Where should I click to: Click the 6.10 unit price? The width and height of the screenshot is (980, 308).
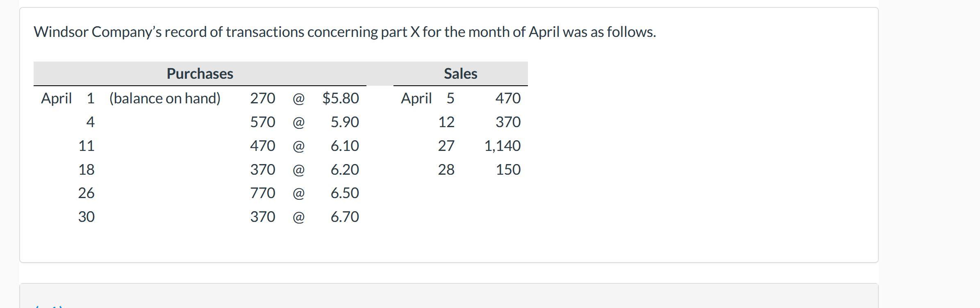344,146
